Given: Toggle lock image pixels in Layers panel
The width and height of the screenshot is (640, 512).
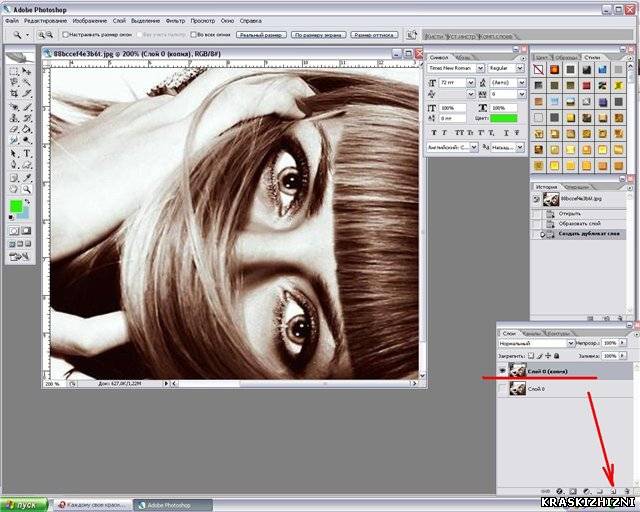Looking at the screenshot, I should [x=540, y=356].
